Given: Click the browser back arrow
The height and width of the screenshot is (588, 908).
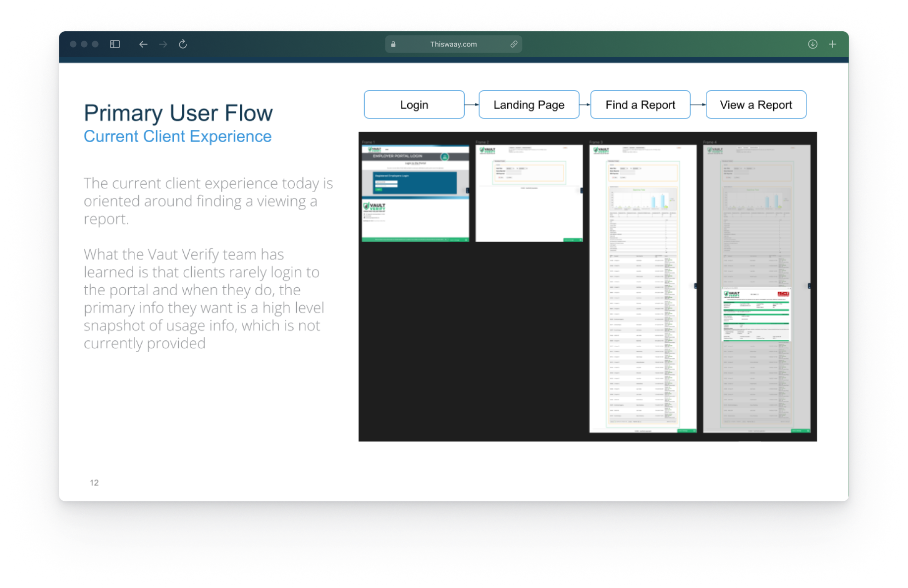Looking at the screenshot, I should [x=143, y=44].
